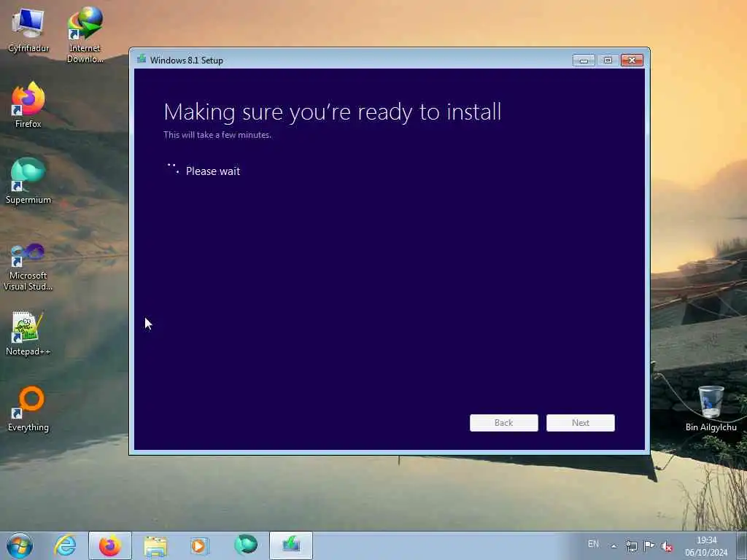Viewport: 747px width, 560px height.
Task: Open Windows Explorer from the taskbar
Action: click(x=155, y=546)
